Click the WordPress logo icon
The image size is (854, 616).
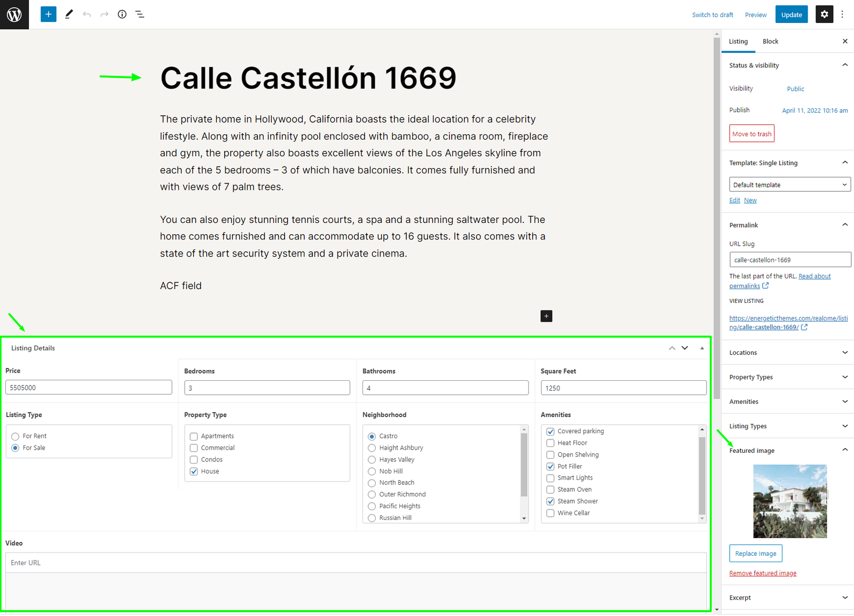click(14, 14)
